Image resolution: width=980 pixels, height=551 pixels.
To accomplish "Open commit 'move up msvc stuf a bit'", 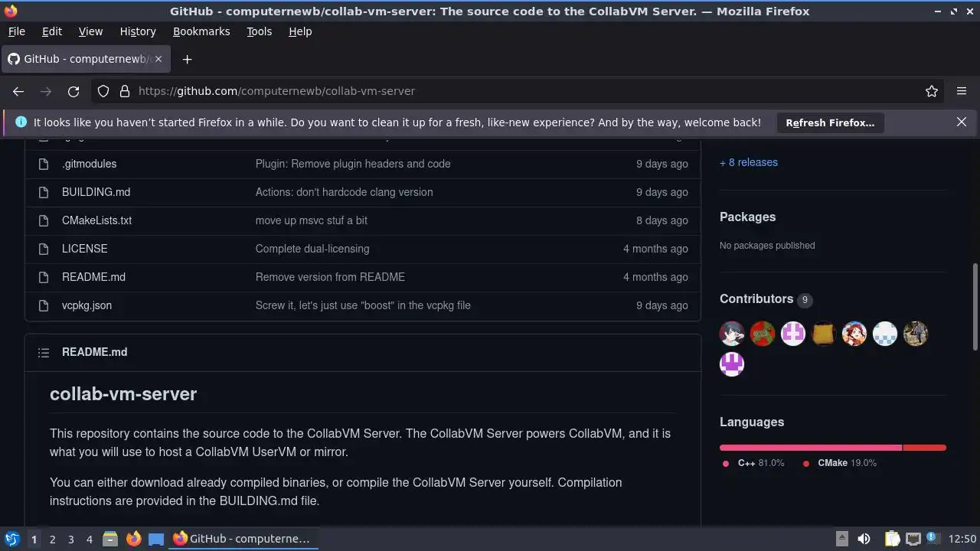I will point(312,220).
